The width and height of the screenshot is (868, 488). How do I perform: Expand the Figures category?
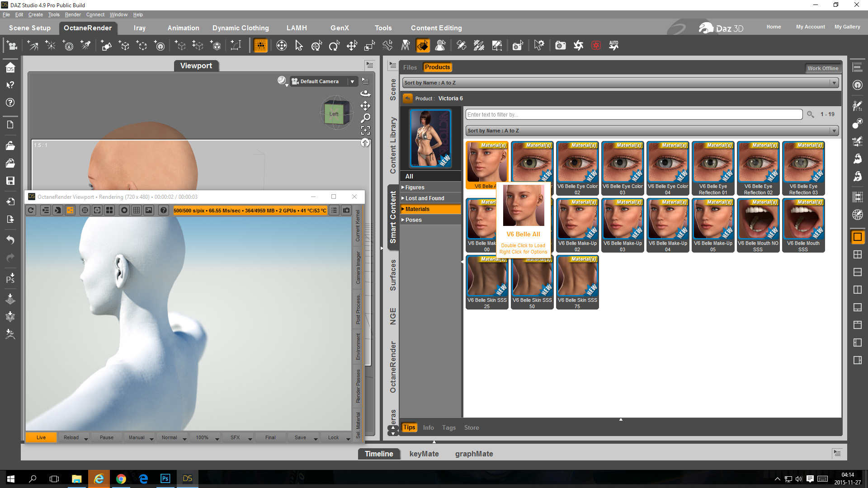pos(431,187)
